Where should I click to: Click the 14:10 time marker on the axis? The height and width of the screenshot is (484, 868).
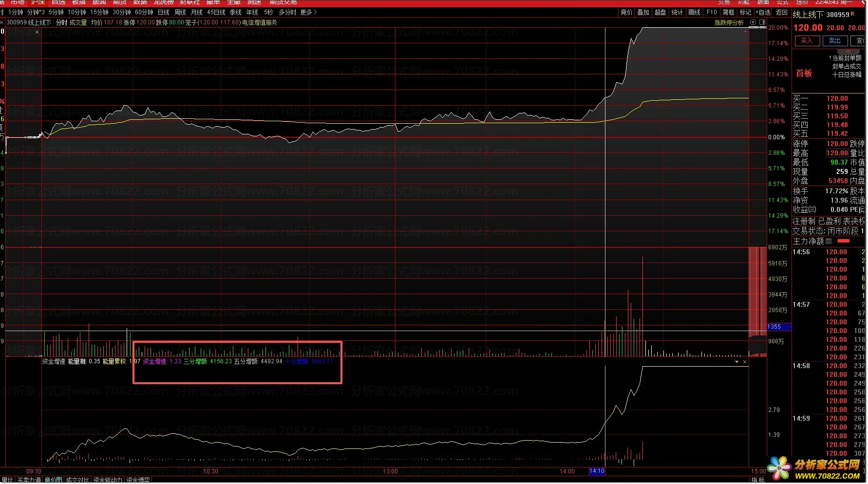[x=597, y=471]
